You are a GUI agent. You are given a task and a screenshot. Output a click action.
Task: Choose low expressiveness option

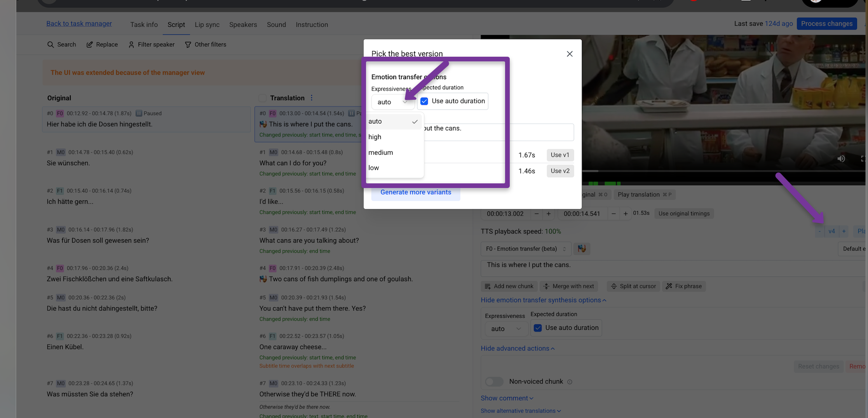tap(394, 168)
